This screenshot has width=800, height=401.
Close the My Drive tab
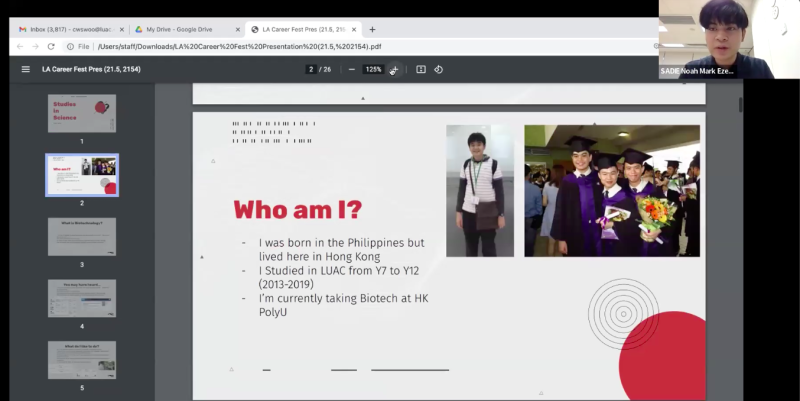pyautogui.click(x=237, y=30)
